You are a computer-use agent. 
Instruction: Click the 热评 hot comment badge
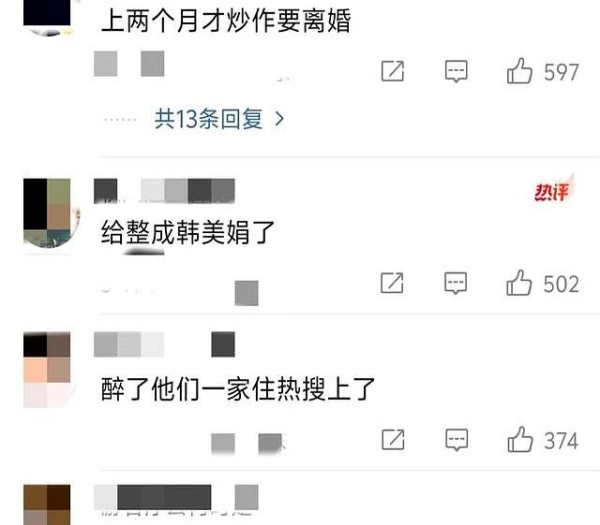click(553, 190)
